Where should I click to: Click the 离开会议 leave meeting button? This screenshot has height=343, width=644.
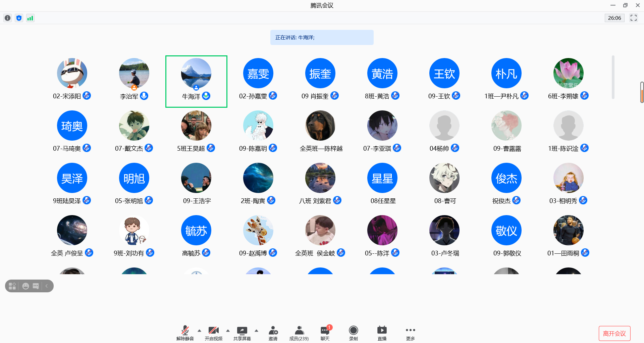pyautogui.click(x=614, y=333)
